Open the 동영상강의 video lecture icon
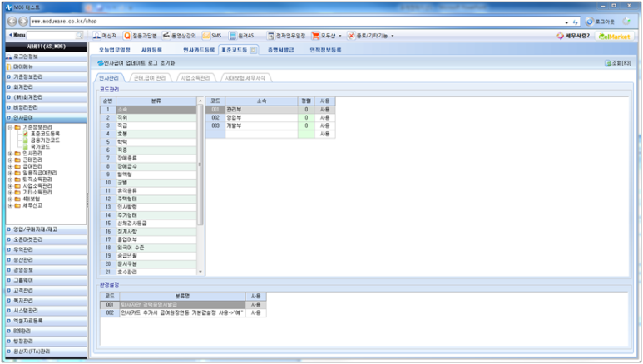 tap(166, 36)
